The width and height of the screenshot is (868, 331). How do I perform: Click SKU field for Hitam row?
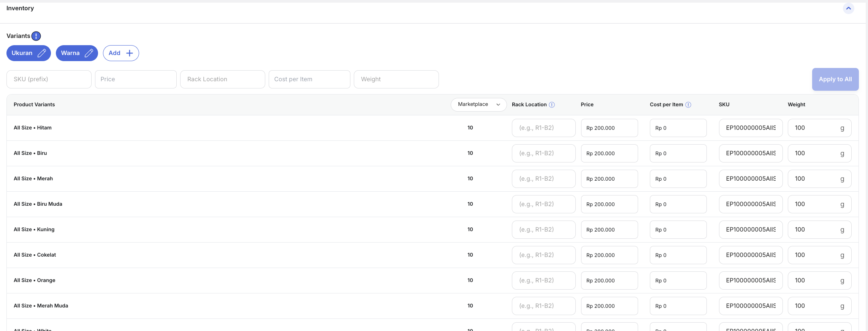coord(751,128)
